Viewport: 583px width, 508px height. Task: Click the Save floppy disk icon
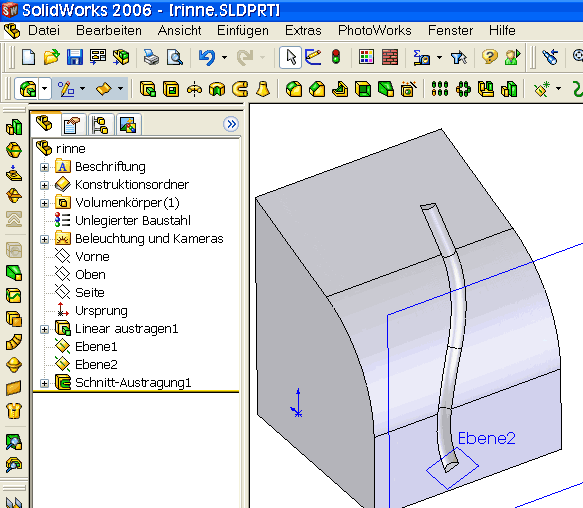click(x=74, y=58)
